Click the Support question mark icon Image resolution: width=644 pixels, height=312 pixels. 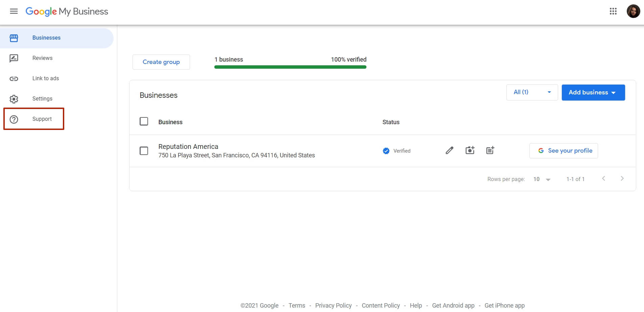click(x=14, y=119)
